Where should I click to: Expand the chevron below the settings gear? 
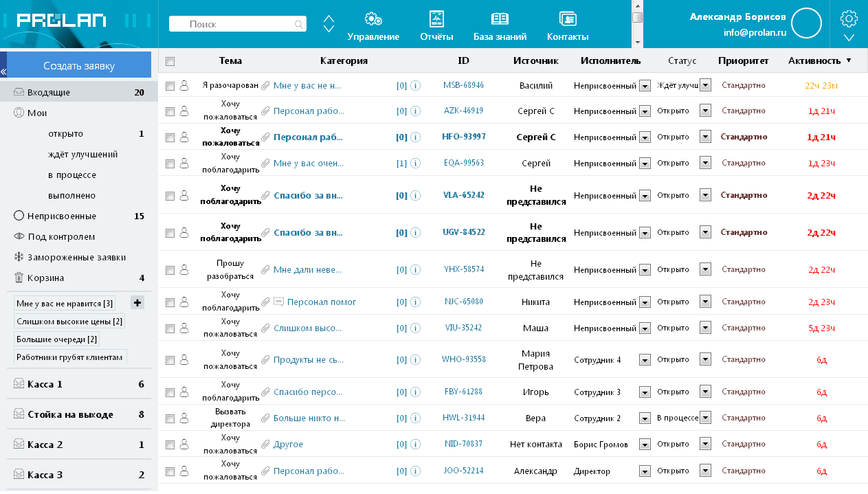pyautogui.click(x=849, y=38)
